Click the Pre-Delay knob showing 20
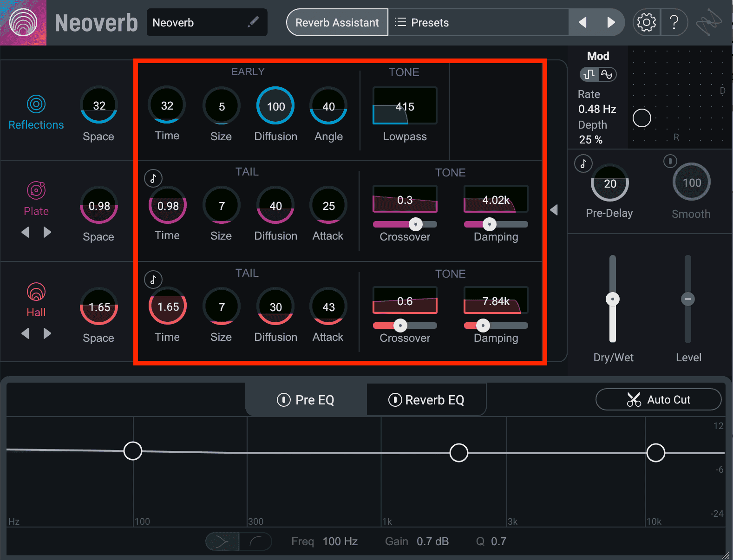 coord(610,183)
